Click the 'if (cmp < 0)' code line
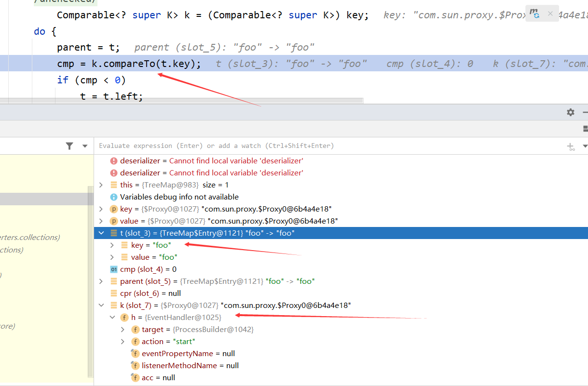This screenshot has width=588, height=386. (91, 80)
